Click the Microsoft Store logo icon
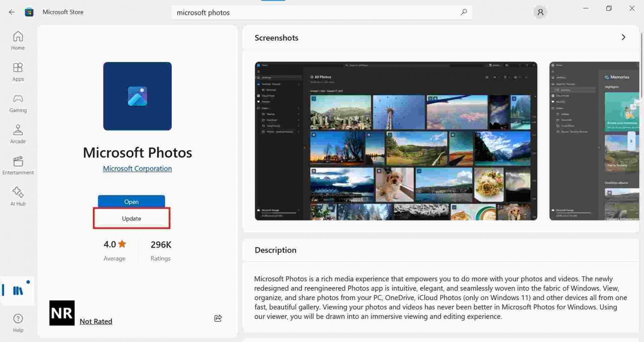The height and width of the screenshot is (342, 644). pos(29,12)
